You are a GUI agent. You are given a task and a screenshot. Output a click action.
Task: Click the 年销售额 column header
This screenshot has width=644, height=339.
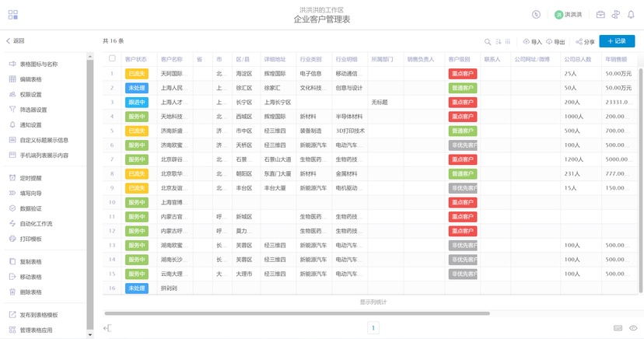click(616, 59)
